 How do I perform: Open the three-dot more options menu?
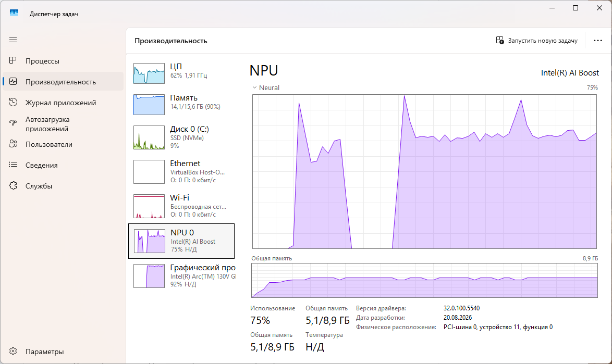597,41
